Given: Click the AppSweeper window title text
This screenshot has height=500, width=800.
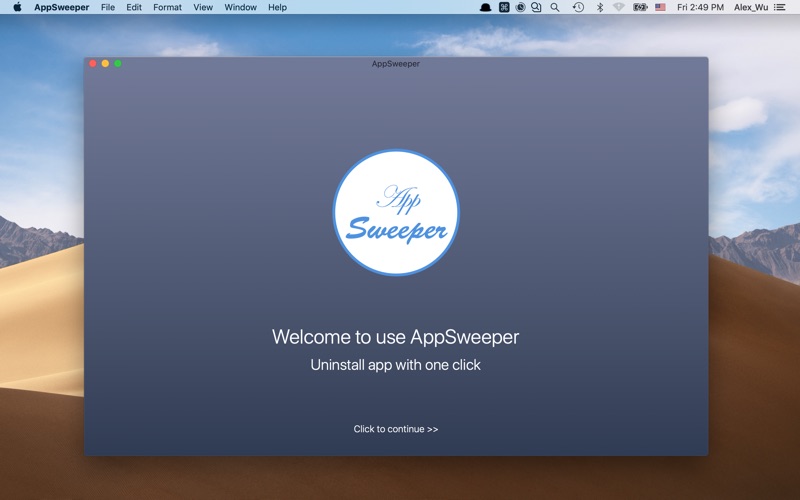Looking at the screenshot, I should pyautogui.click(x=396, y=64).
